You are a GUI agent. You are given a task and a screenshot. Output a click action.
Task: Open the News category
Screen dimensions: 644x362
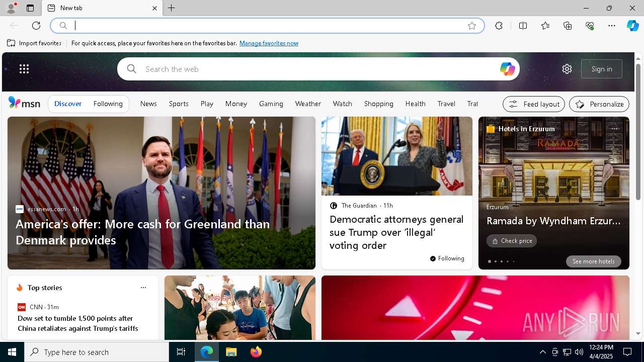coord(148,104)
